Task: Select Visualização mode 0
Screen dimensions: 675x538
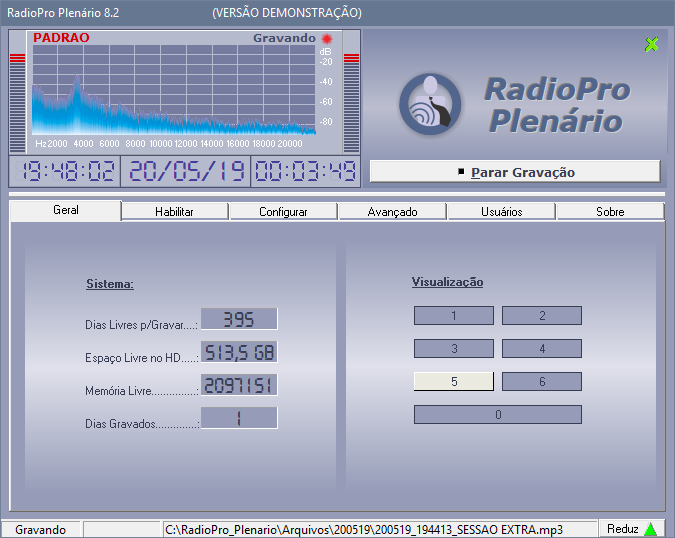Action: [498, 415]
